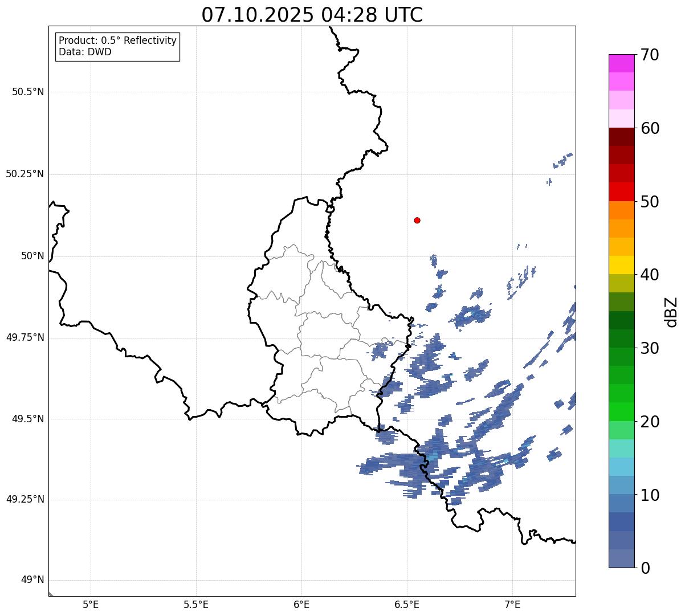
Task: Click the 49.25°N latitude label
Action: [x=25, y=499]
